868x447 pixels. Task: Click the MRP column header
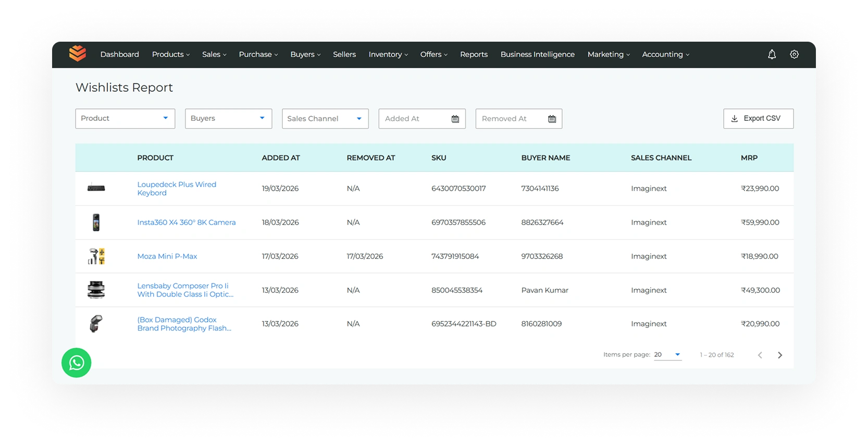749,158
